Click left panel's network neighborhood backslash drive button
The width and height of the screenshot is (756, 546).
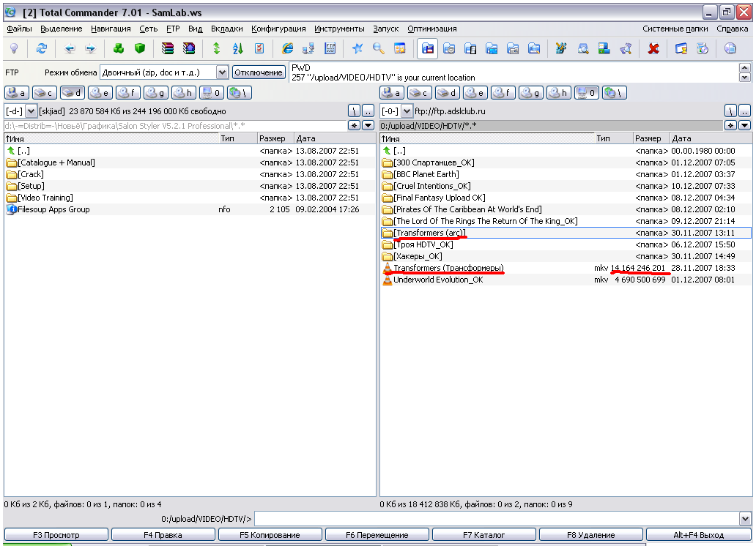tap(240, 92)
